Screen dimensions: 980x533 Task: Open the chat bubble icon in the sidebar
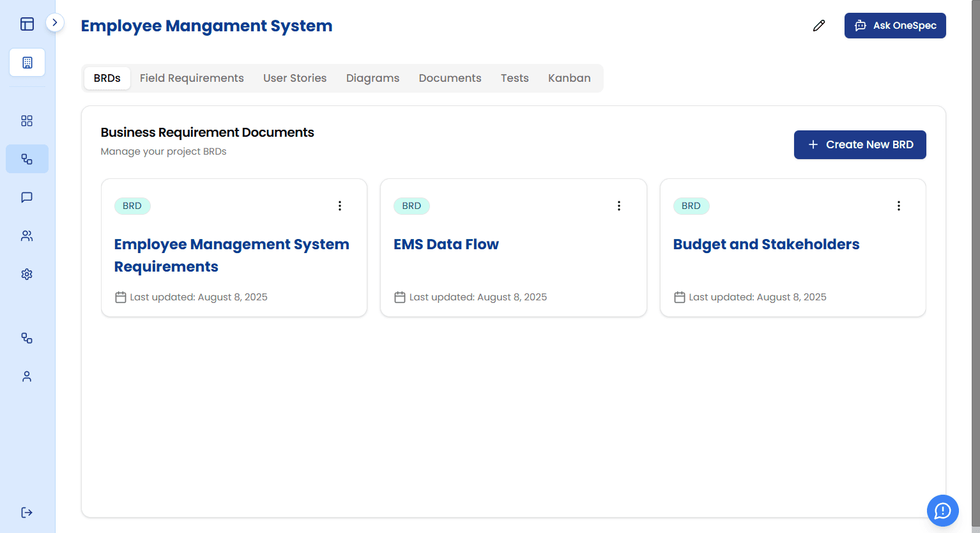point(27,197)
